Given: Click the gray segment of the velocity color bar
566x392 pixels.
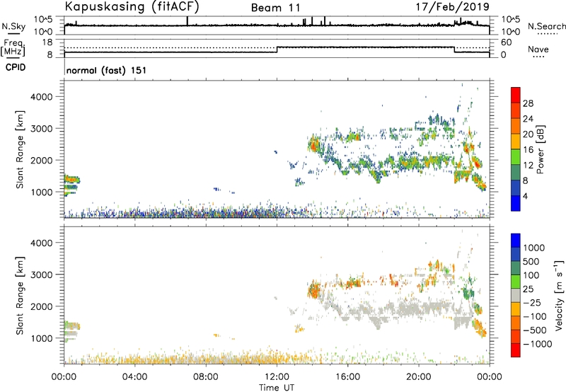Looking at the screenshot, I should coord(516,296).
